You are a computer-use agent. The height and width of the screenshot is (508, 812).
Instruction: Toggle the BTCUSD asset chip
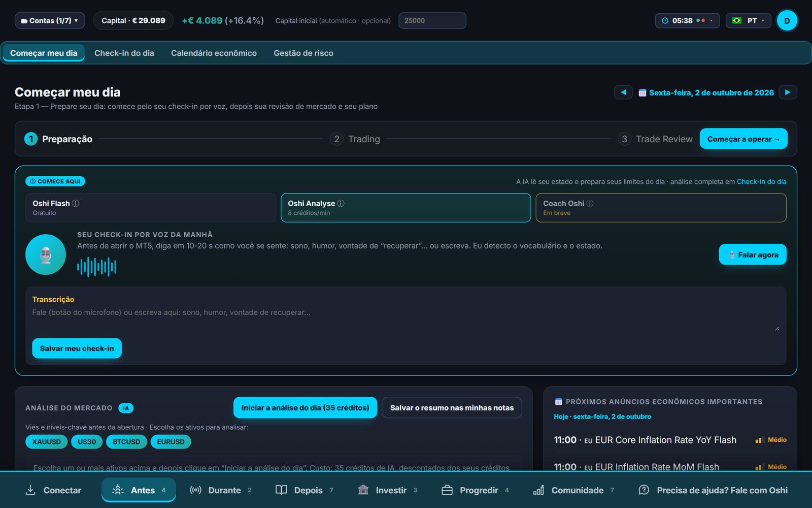[x=126, y=442]
